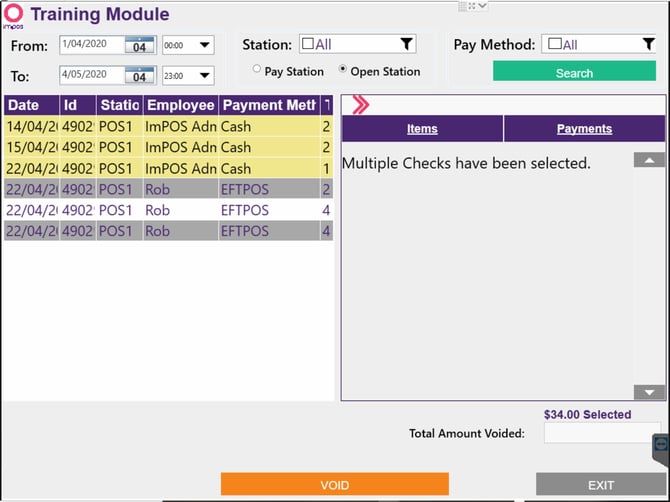670x502 pixels.
Task: Click the Station filter funnel icon
Action: [x=406, y=44]
